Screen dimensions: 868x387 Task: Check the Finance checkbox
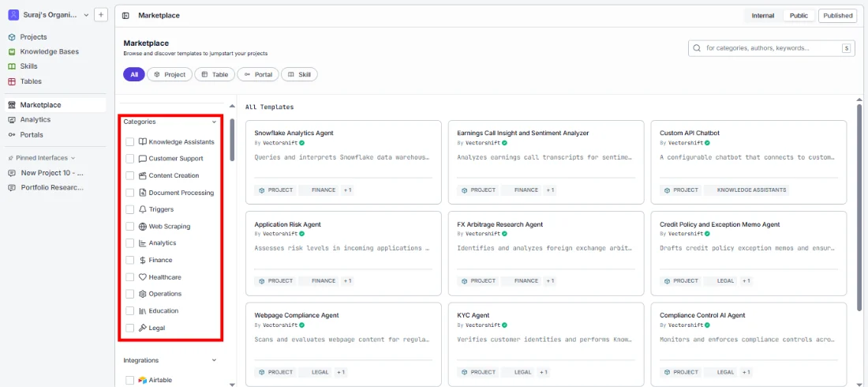click(129, 260)
